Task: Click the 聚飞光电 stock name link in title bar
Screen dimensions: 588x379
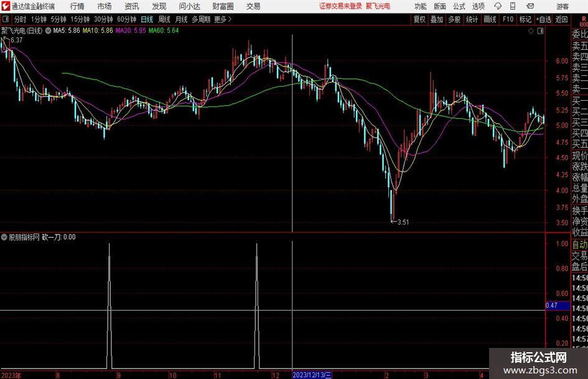Action: click(x=378, y=6)
